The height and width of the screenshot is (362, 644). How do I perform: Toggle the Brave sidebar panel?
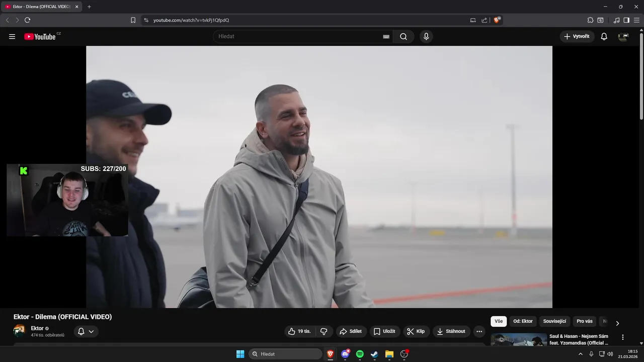(626, 20)
